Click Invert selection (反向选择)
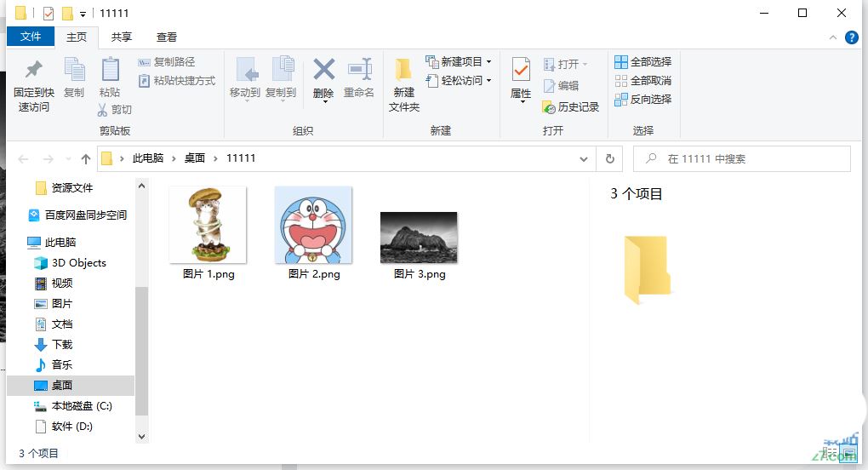Screen dimensions: 868x470 pyautogui.click(x=643, y=100)
